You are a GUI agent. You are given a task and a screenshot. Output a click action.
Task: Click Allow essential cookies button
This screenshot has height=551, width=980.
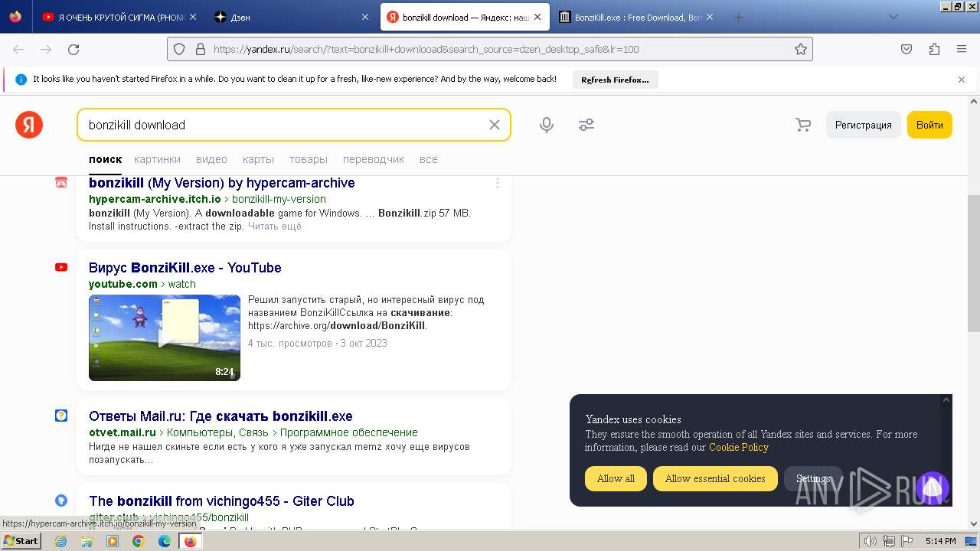(715, 478)
